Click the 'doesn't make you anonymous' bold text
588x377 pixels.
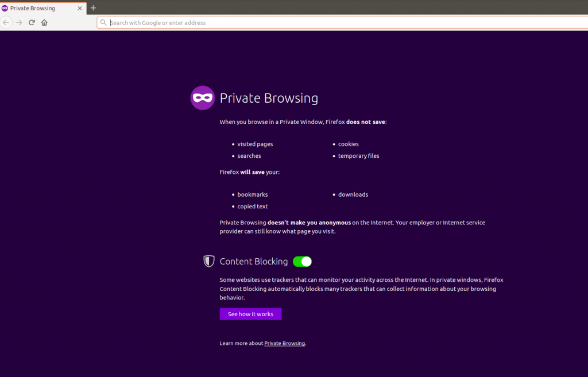[x=309, y=223]
